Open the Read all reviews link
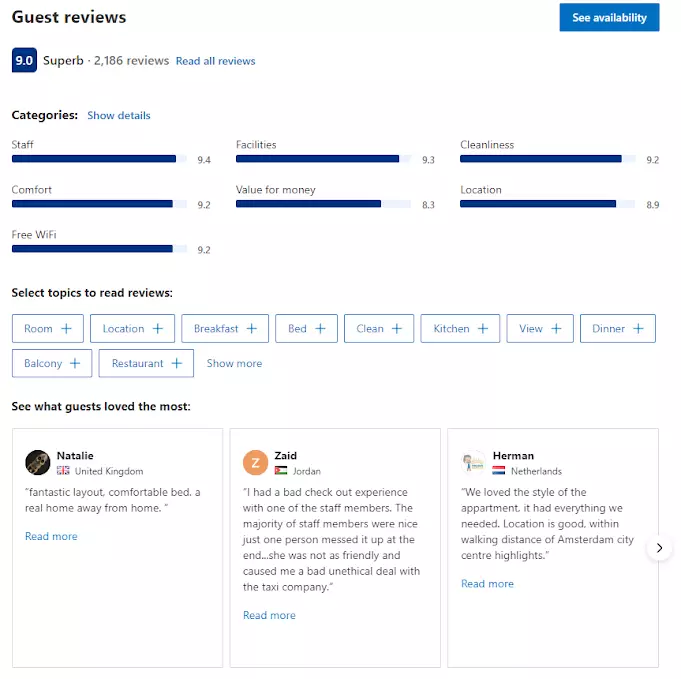Image resolution: width=681 pixels, height=679 pixels. [x=215, y=61]
